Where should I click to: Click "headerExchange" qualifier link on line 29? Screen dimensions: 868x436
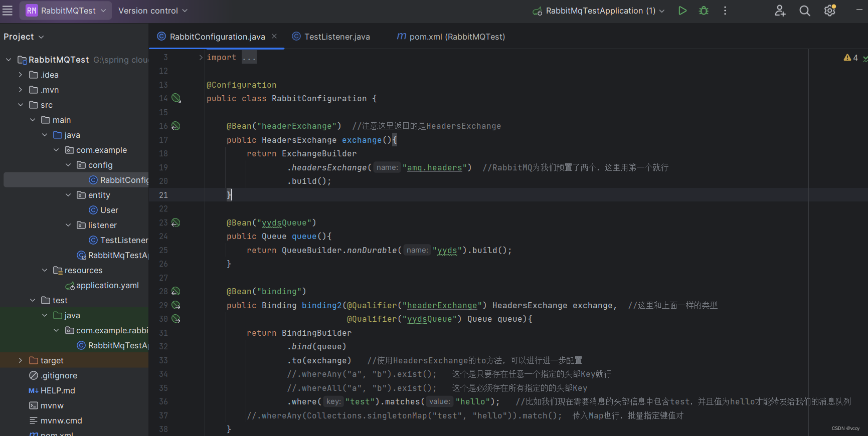point(442,305)
